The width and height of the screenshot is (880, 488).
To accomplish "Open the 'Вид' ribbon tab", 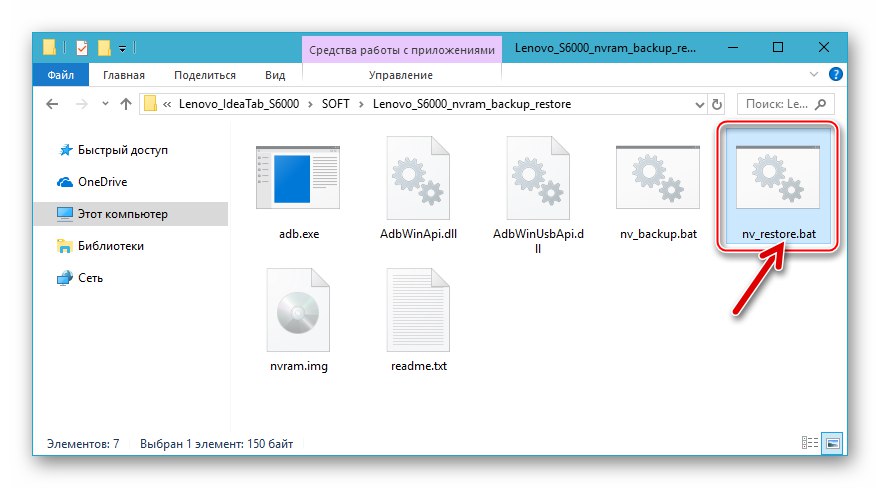I will pyautogui.click(x=275, y=75).
